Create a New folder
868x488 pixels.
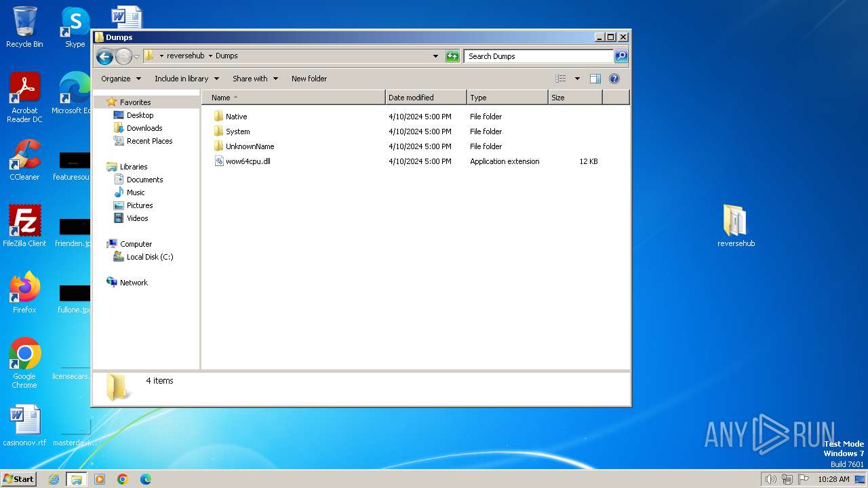click(x=309, y=79)
